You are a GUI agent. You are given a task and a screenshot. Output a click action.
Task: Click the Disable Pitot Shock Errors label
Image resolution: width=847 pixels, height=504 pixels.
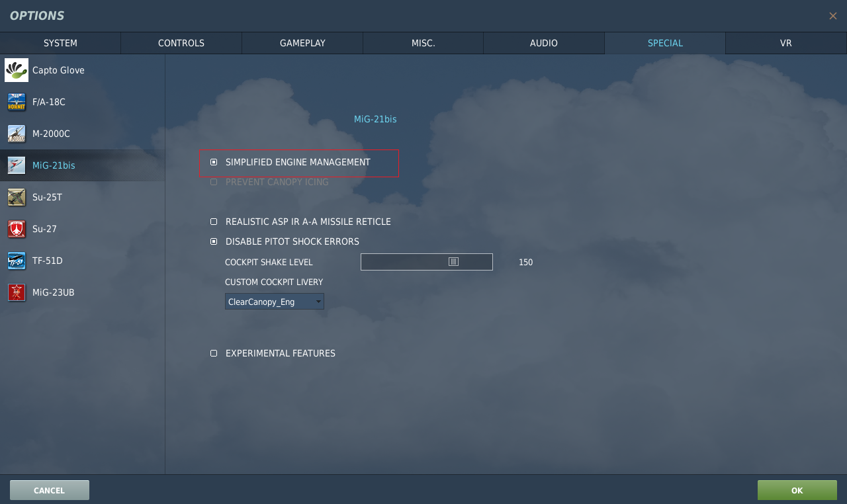point(292,241)
